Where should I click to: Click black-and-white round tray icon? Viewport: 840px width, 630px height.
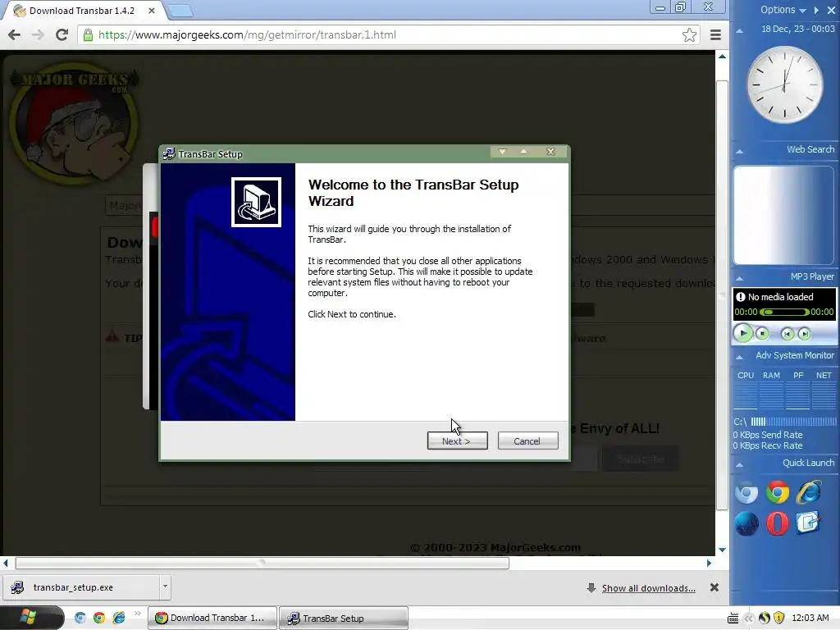765,619
